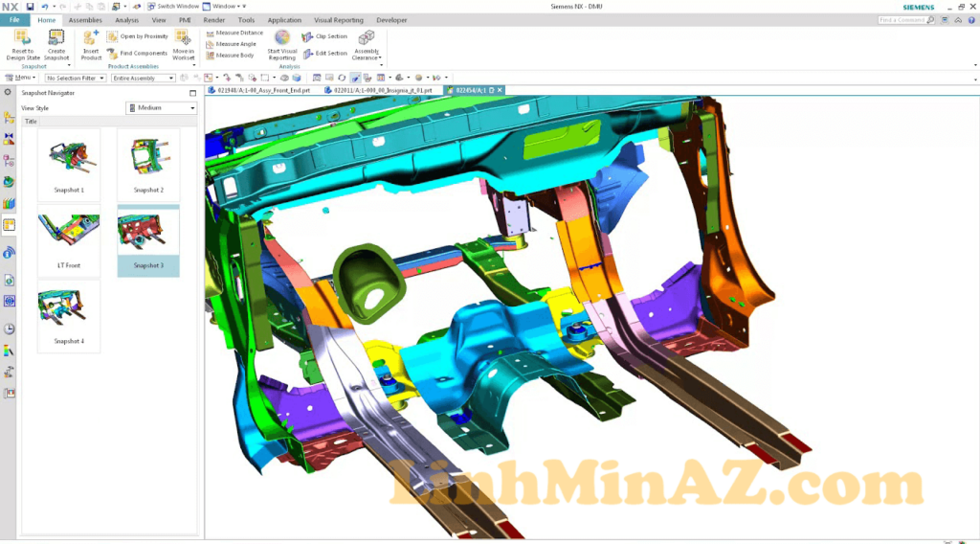Switch to the Application ribbon tab
This screenshot has height=544, width=980.
click(284, 20)
